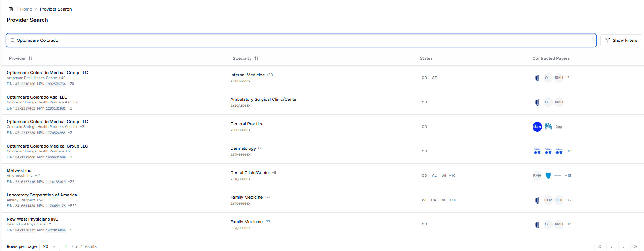Click UnitedHealthcare logo in Laboratory Corporation row
The image size is (644, 251).
537,200
